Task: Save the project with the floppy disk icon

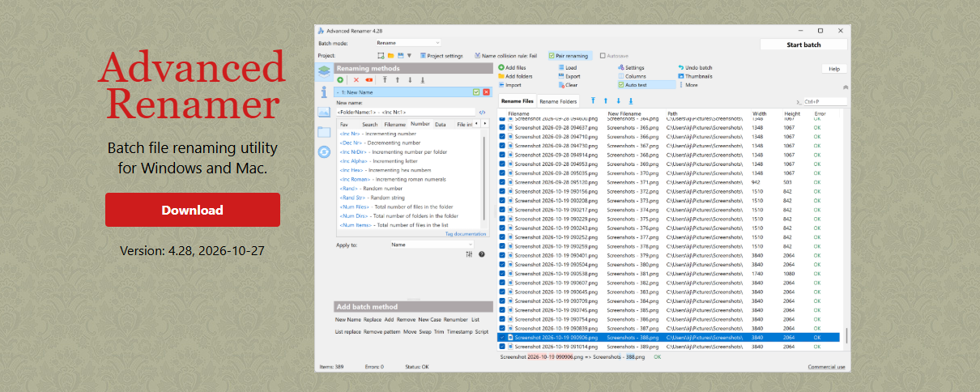Action: point(400,56)
